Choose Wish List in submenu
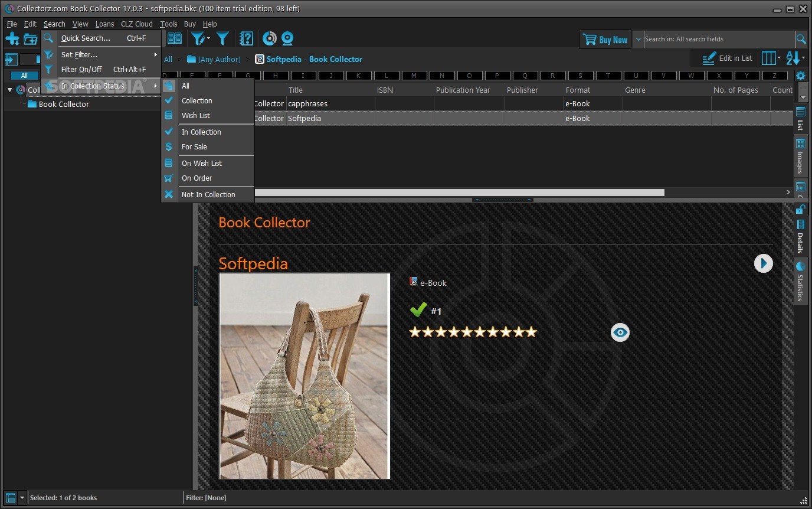This screenshot has width=812, height=509. [x=208, y=115]
